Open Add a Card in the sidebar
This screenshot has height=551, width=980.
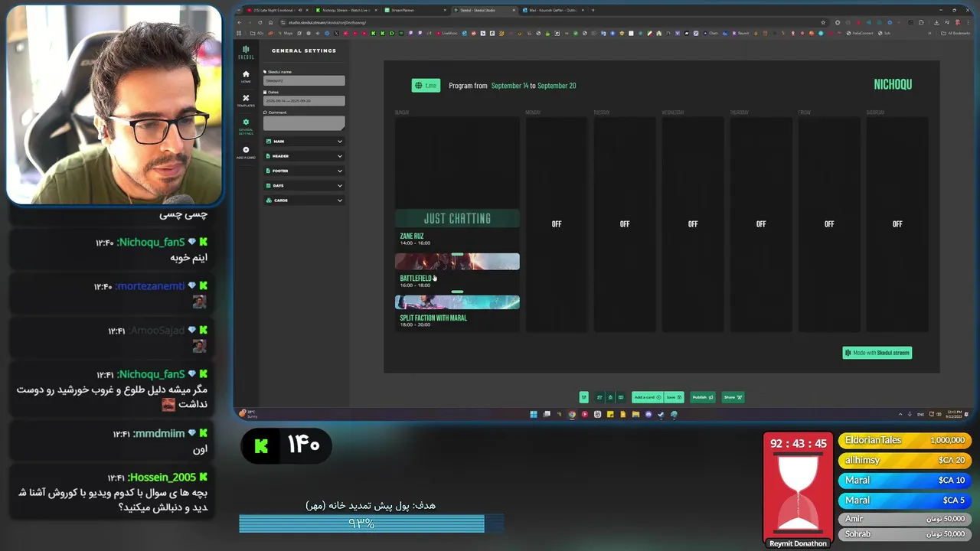[x=246, y=152]
